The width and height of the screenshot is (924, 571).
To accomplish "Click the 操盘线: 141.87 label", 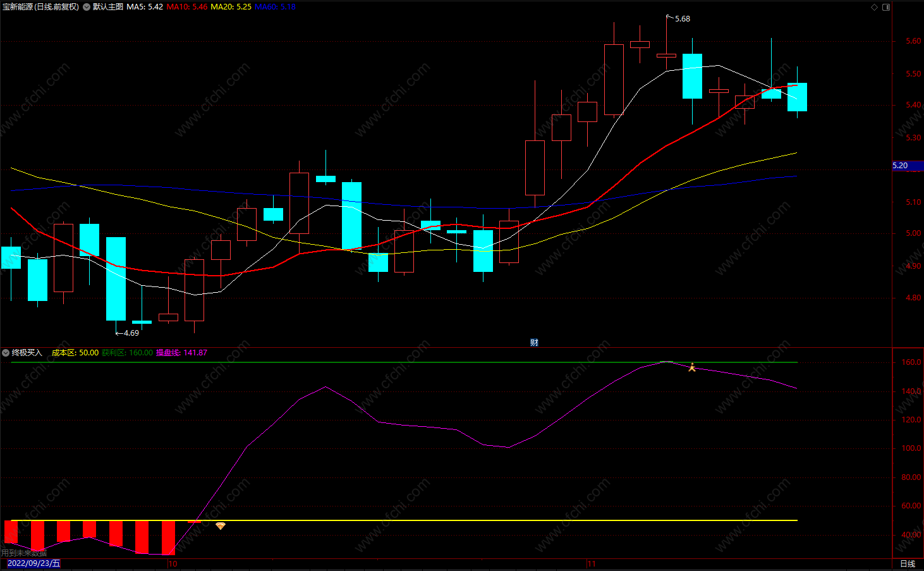I will (x=181, y=353).
